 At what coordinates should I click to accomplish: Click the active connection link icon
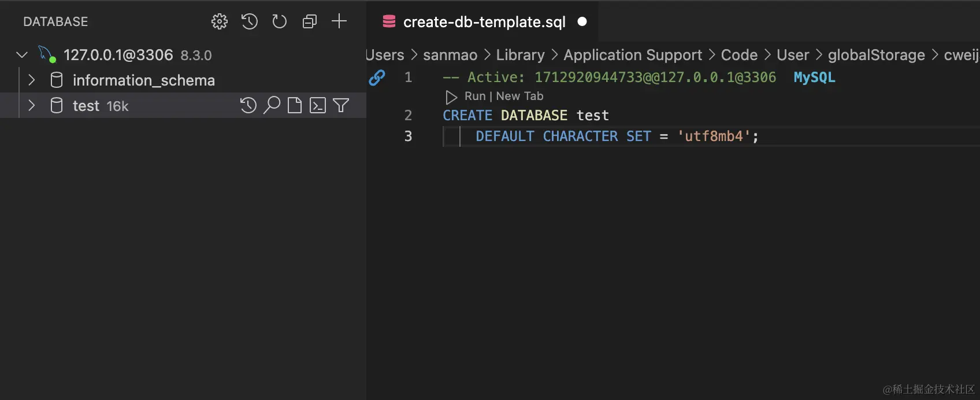[377, 77]
